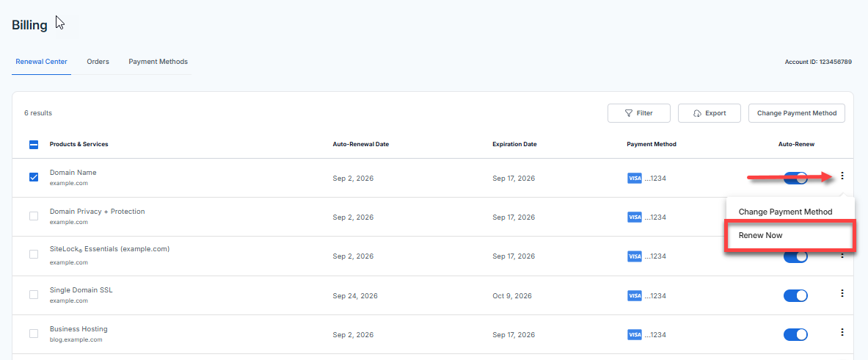
Task: Open the Payment Methods tab
Action: point(158,62)
